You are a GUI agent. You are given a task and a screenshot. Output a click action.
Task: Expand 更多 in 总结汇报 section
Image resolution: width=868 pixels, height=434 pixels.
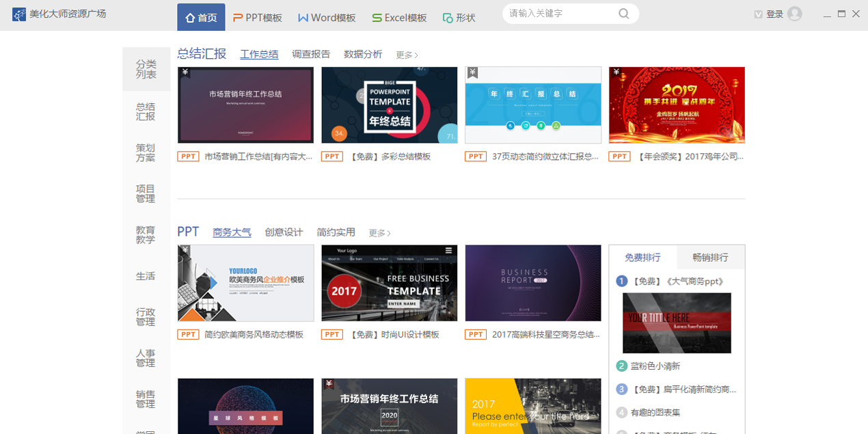click(x=407, y=55)
